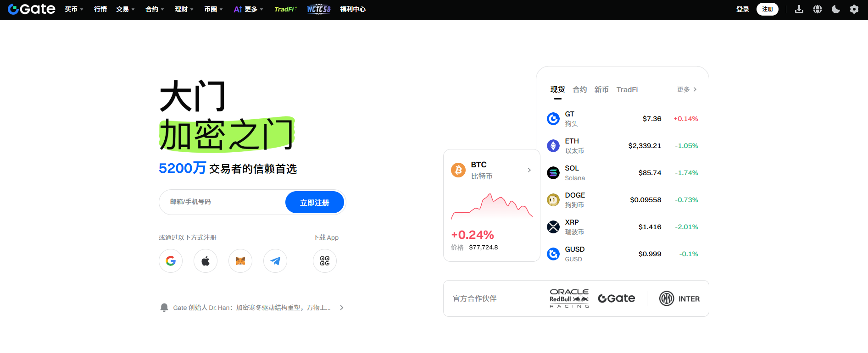Click the DOGE coin icon

coord(553,200)
